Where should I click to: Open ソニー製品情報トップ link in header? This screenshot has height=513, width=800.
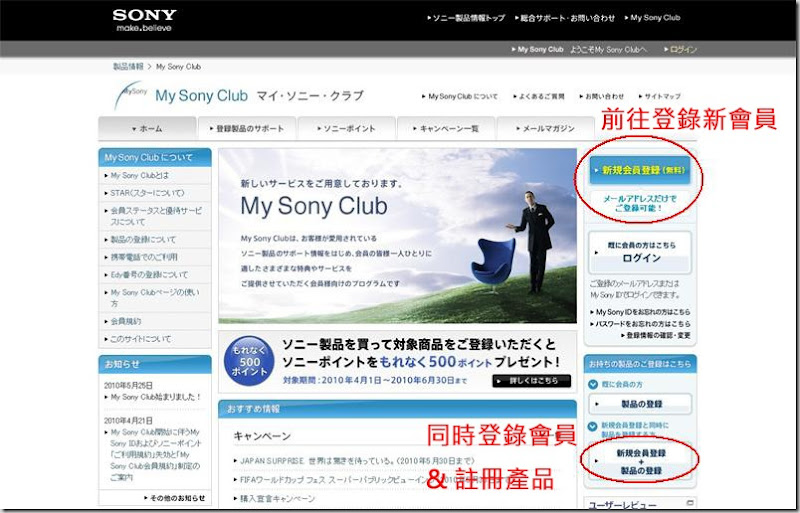pos(468,18)
